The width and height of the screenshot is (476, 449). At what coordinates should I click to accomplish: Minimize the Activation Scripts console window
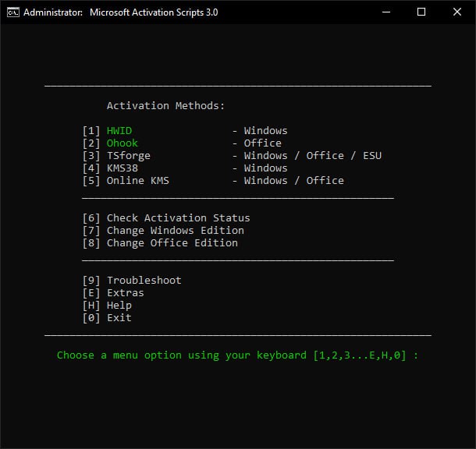tap(385, 12)
